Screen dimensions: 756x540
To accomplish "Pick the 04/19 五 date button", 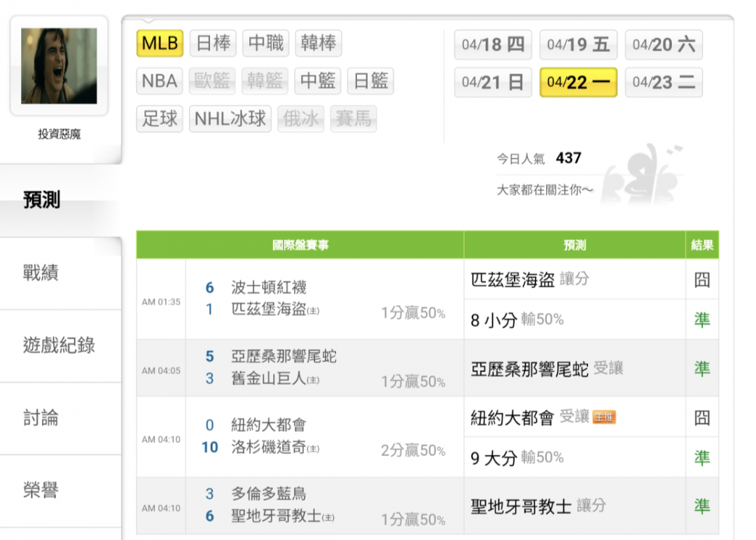I will tap(578, 45).
